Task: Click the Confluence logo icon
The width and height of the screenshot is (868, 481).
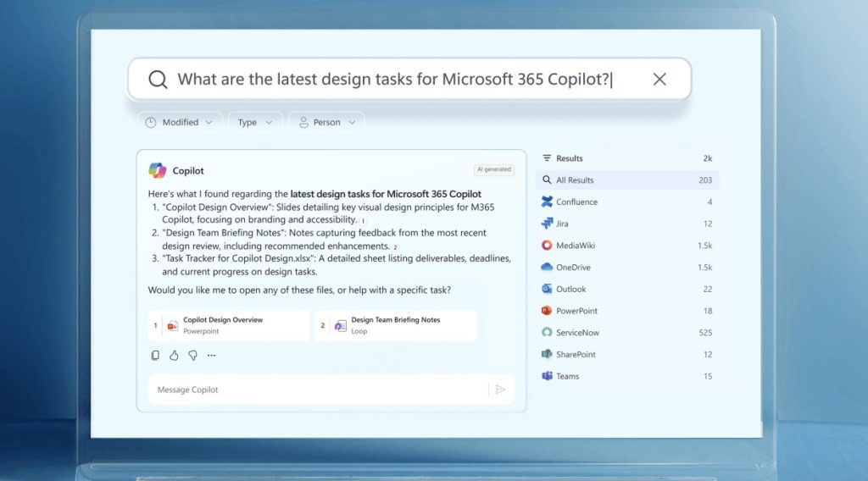Action: pos(547,202)
